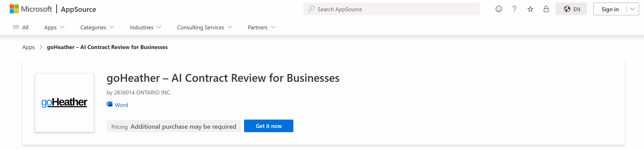Change language with the EN button
This screenshot has height=150, width=644.
pos(571,9)
